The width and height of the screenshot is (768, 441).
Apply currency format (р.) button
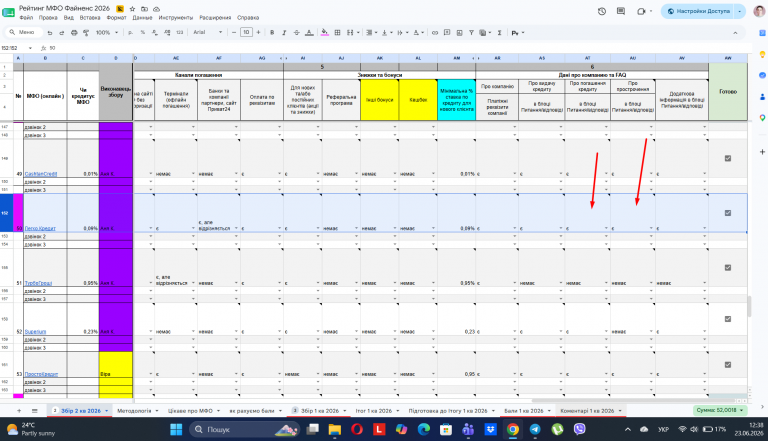pos(130,33)
